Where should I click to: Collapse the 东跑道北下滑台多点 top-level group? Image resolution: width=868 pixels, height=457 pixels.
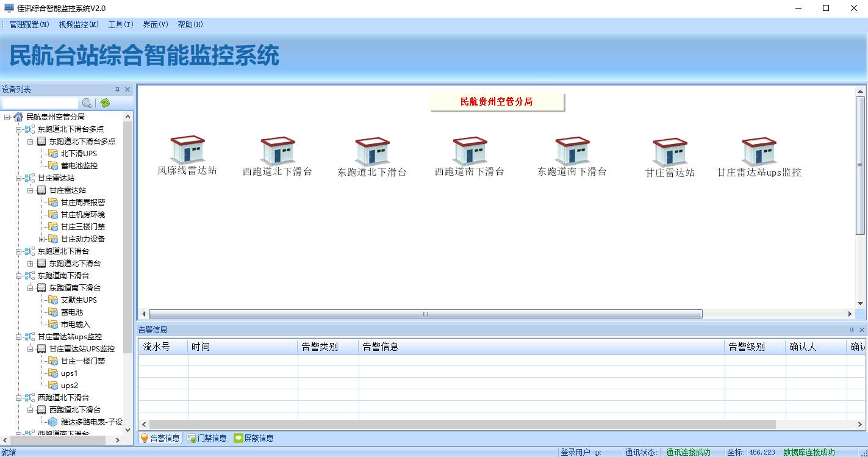coord(18,129)
